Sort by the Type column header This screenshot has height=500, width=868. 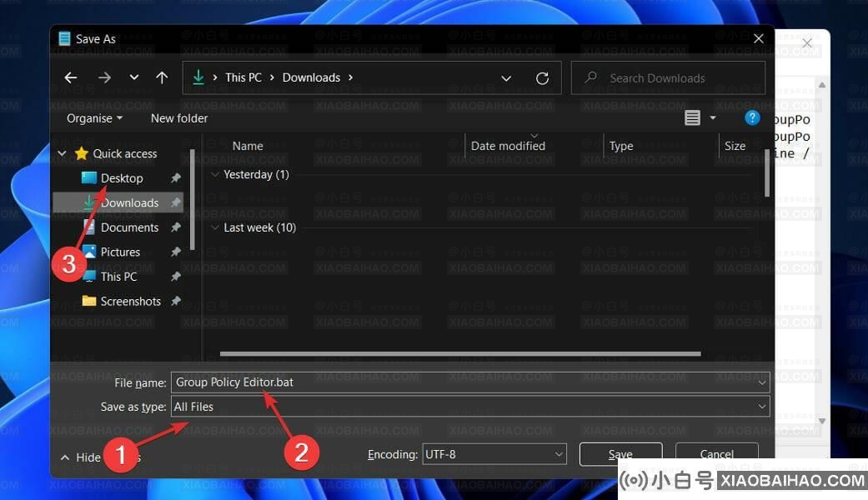621,146
